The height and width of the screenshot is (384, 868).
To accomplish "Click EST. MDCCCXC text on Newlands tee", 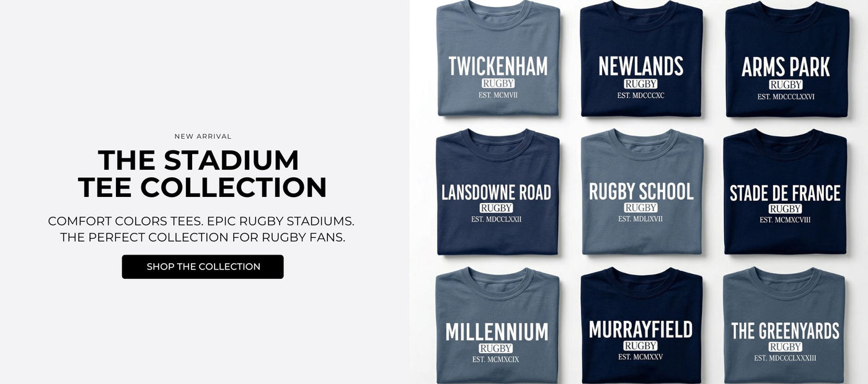I will click(x=641, y=95).
